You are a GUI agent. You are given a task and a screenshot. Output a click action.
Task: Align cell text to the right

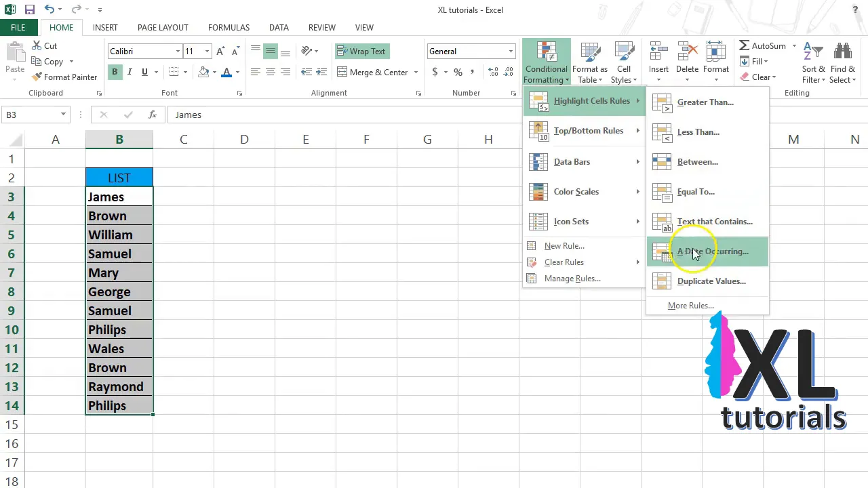[285, 73]
